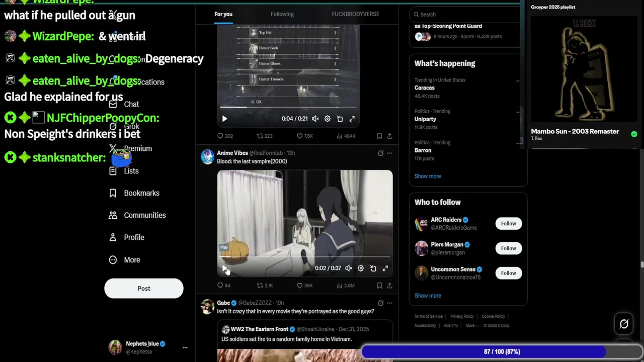Unmute the Anime Vibes video
The height and width of the screenshot is (362, 644).
tap(348, 268)
